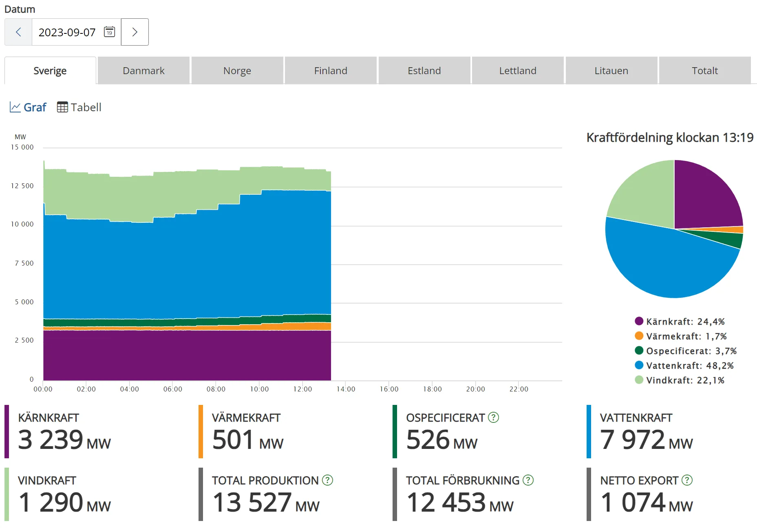Select the Finland tab

331,70
